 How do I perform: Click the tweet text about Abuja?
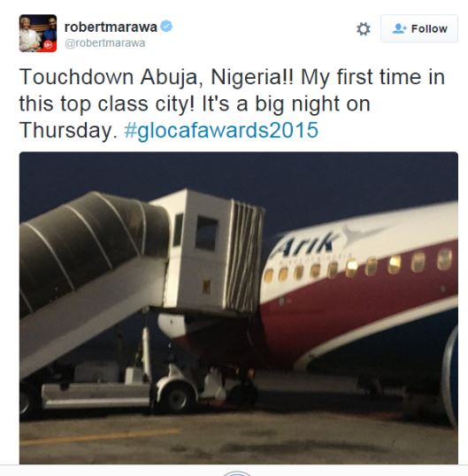point(232,104)
